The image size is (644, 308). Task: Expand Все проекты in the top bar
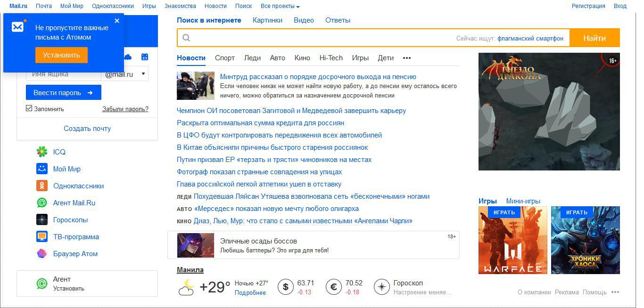point(280,6)
